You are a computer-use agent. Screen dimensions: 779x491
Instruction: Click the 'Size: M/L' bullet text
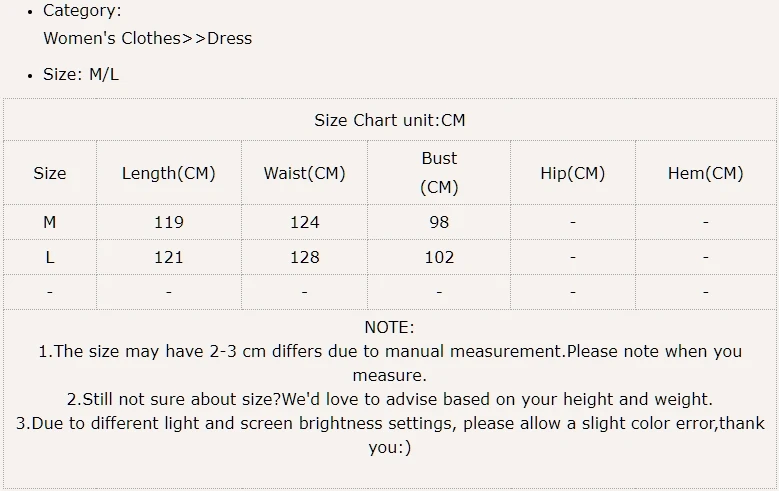coord(81,75)
